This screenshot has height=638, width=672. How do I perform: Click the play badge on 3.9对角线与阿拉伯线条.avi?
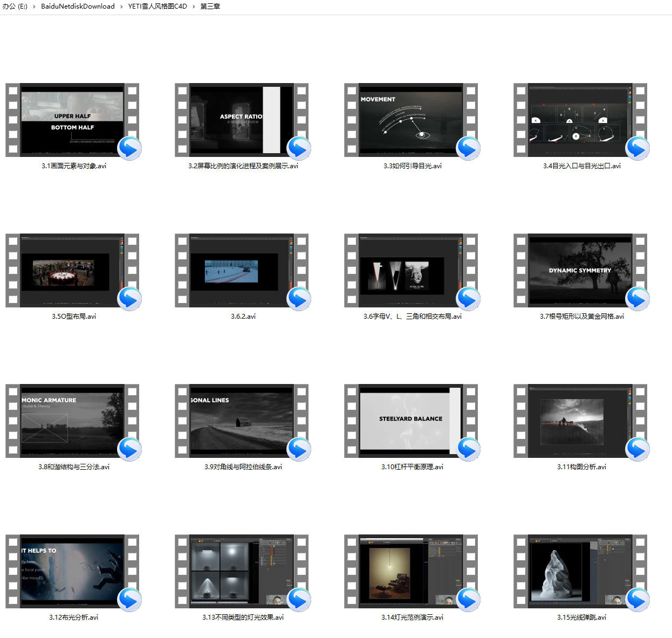tap(299, 449)
